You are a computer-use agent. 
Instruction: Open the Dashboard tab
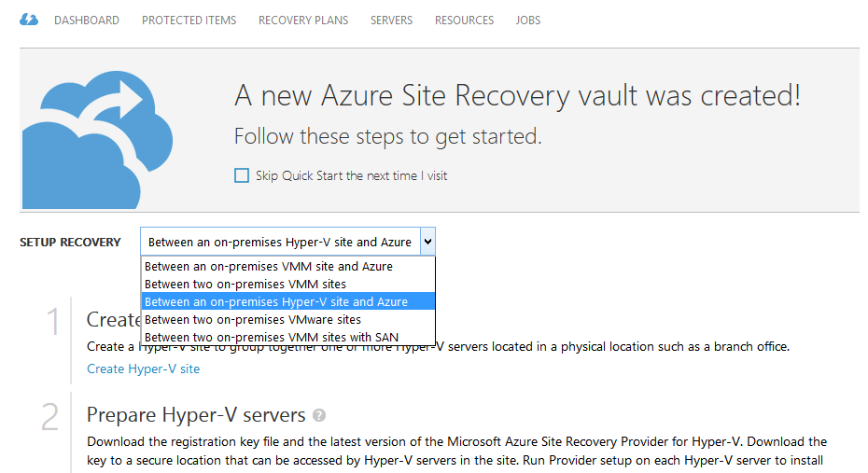[87, 20]
